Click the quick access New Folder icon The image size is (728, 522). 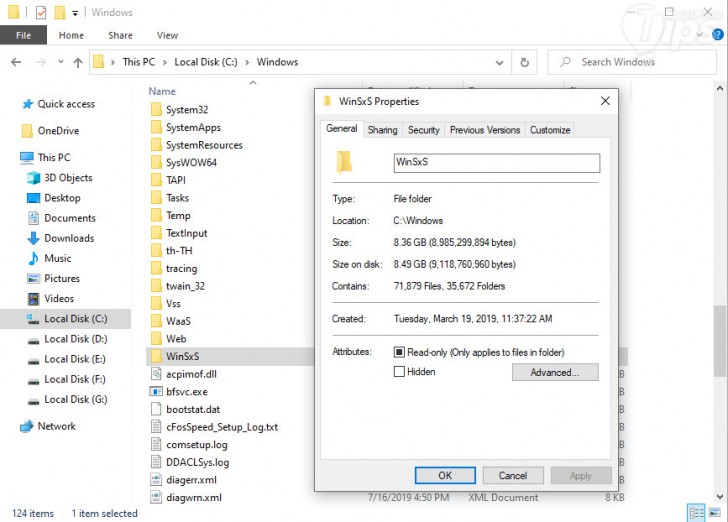[59, 12]
